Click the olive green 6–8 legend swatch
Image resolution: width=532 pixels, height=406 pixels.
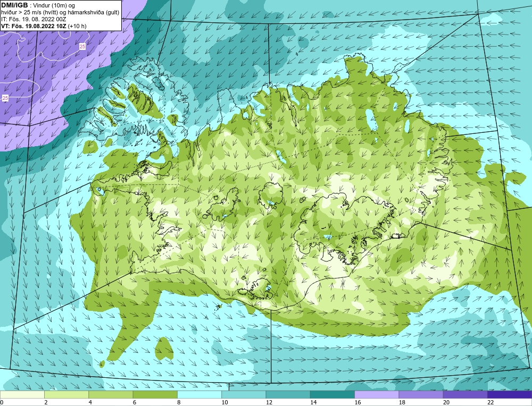tap(155, 394)
